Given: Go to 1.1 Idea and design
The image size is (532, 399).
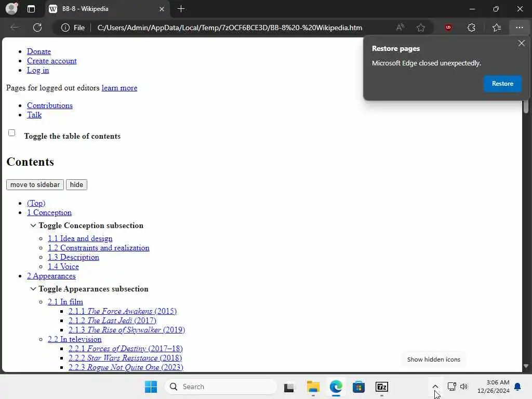Looking at the screenshot, I should coord(80,238).
